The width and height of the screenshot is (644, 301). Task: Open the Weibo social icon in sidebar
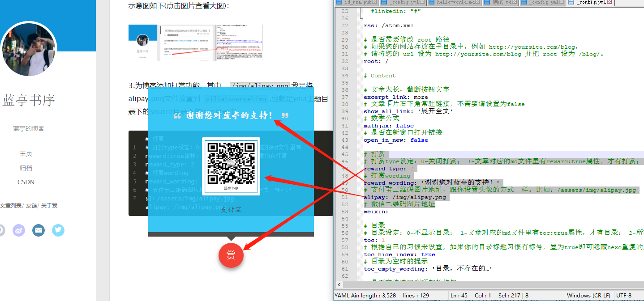(x=19, y=230)
